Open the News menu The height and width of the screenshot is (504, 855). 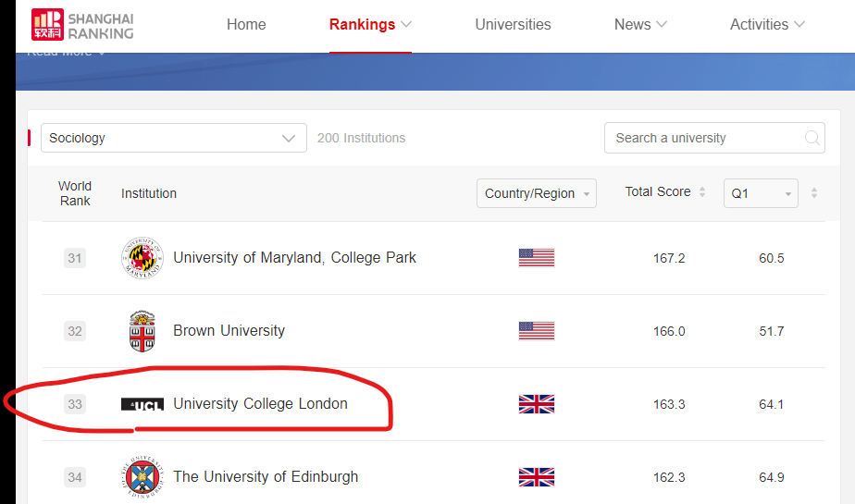(x=640, y=25)
